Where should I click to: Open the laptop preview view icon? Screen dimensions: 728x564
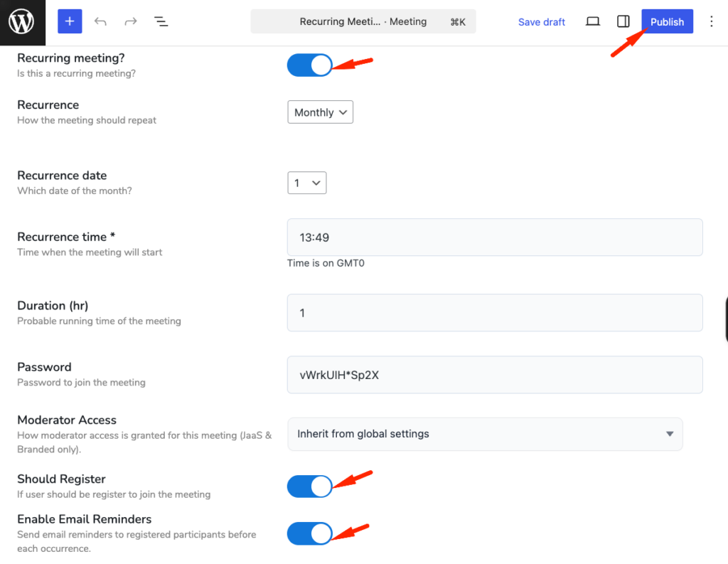tap(592, 21)
